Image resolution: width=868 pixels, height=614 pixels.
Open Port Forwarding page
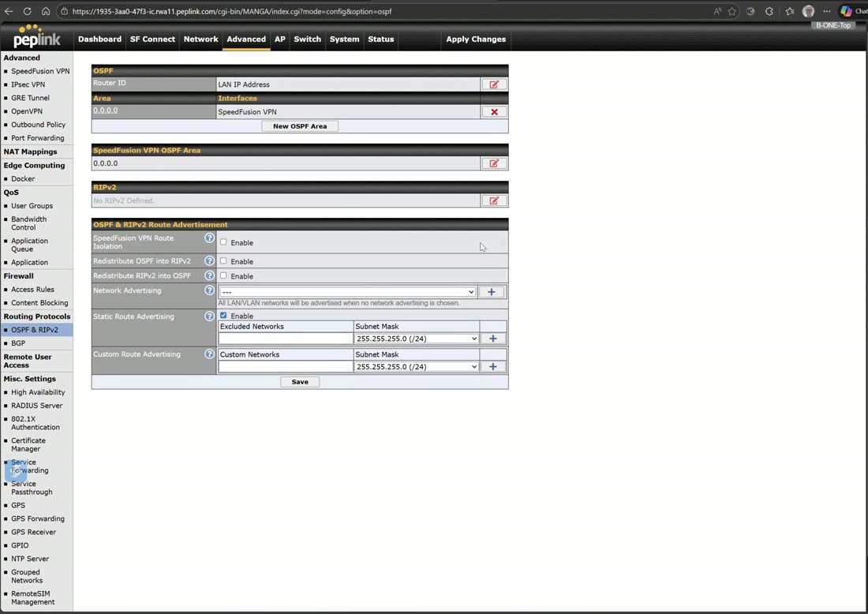(x=38, y=138)
